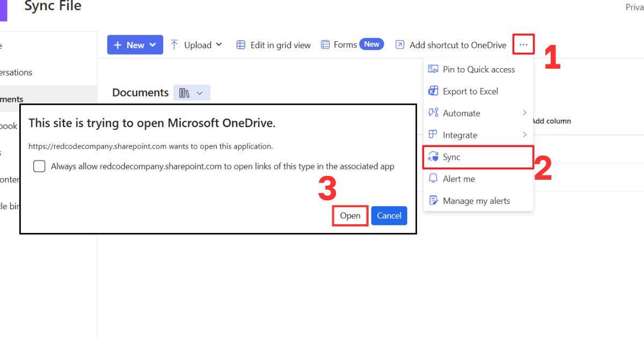
Task: Check the Always allow redcodecompany.sharepoint.com checkbox
Action: 39,166
